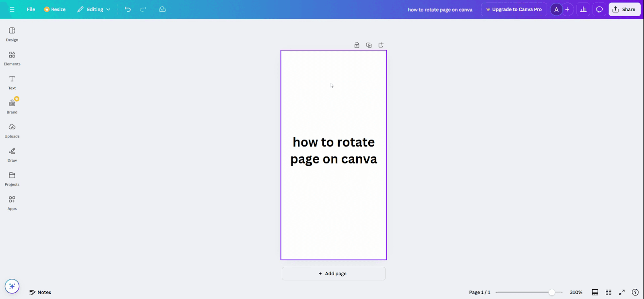Open the File menu
The width and height of the screenshot is (644, 299).
[31, 9]
